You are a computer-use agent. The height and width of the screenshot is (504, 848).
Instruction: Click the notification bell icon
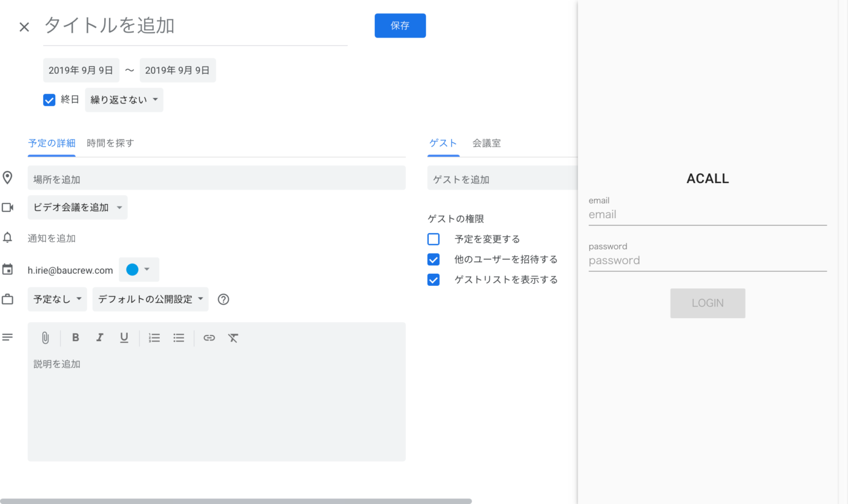(x=8, y=237)
